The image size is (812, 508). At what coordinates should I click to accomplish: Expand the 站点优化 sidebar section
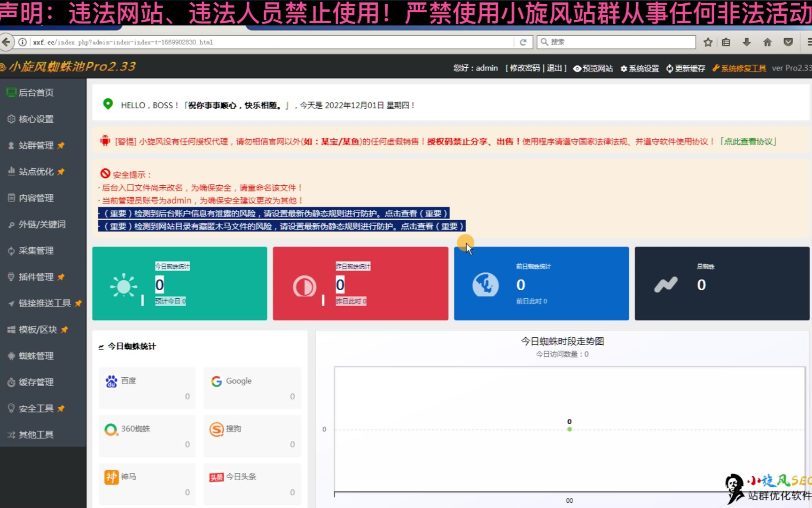tap(36, 172)
